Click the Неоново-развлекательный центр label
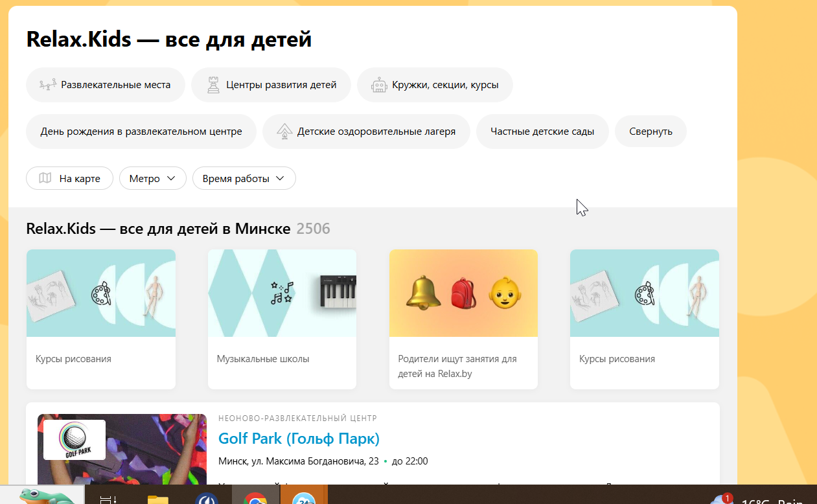817x504 pixels. pyautogui.click(x=298, y=418)
